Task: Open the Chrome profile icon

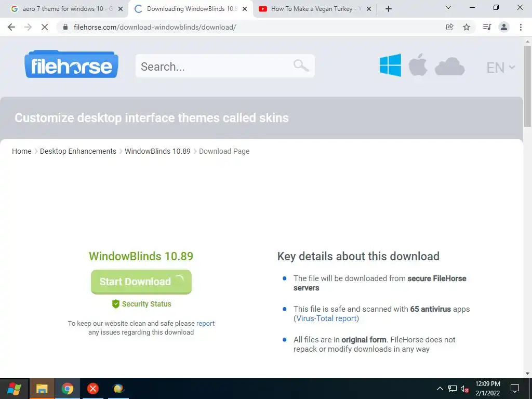Action: [504, 27]
